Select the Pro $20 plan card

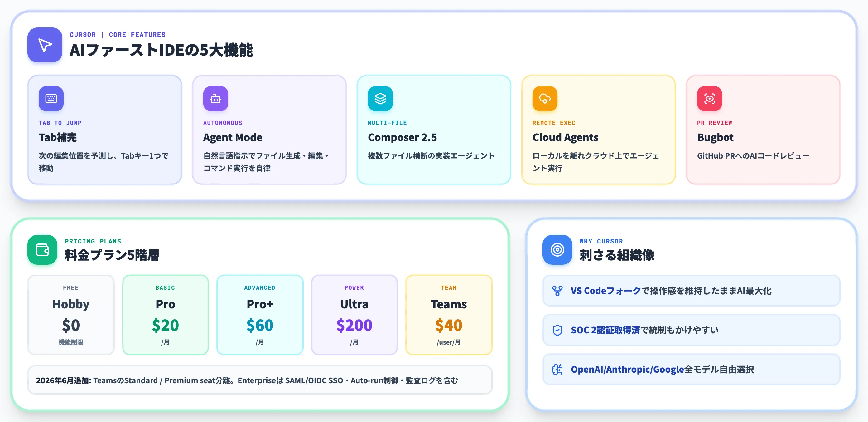166,315
